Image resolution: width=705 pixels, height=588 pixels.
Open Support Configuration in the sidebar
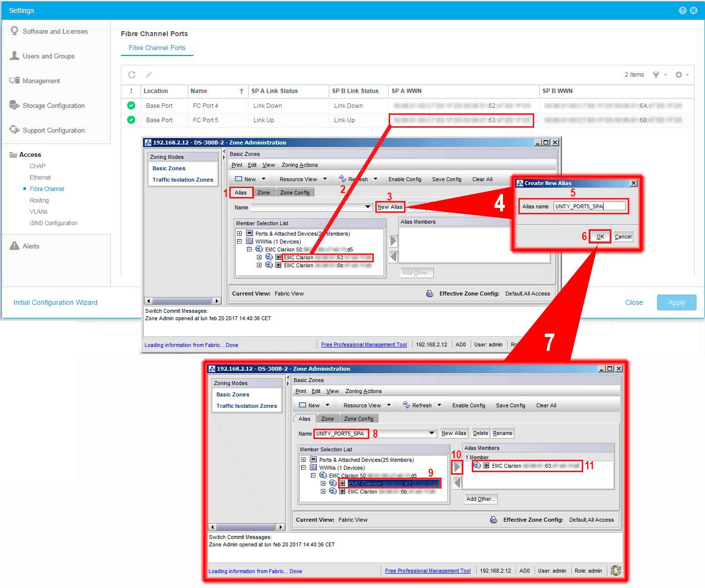(53, 130)
